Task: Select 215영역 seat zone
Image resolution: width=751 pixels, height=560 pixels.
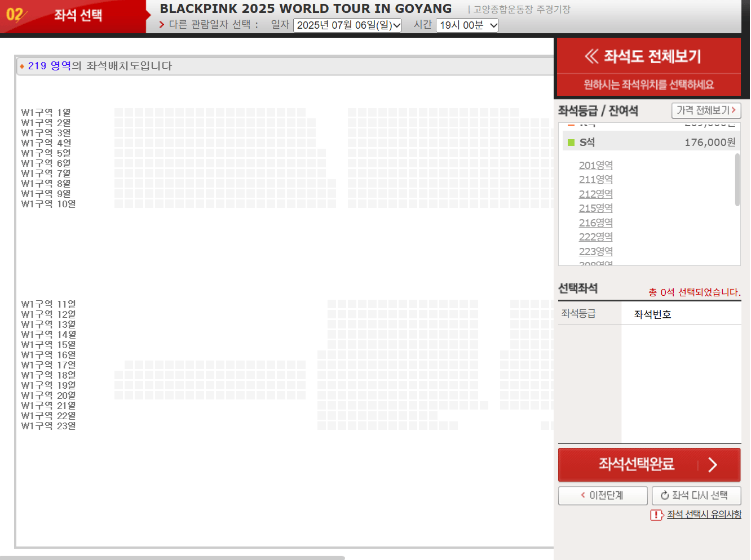Action: tap(595, 208)
